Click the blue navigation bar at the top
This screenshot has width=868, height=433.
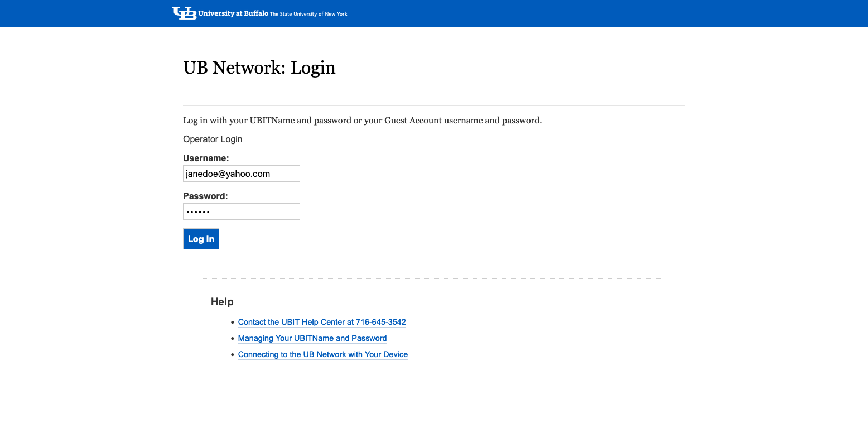[x=434, y=13]
